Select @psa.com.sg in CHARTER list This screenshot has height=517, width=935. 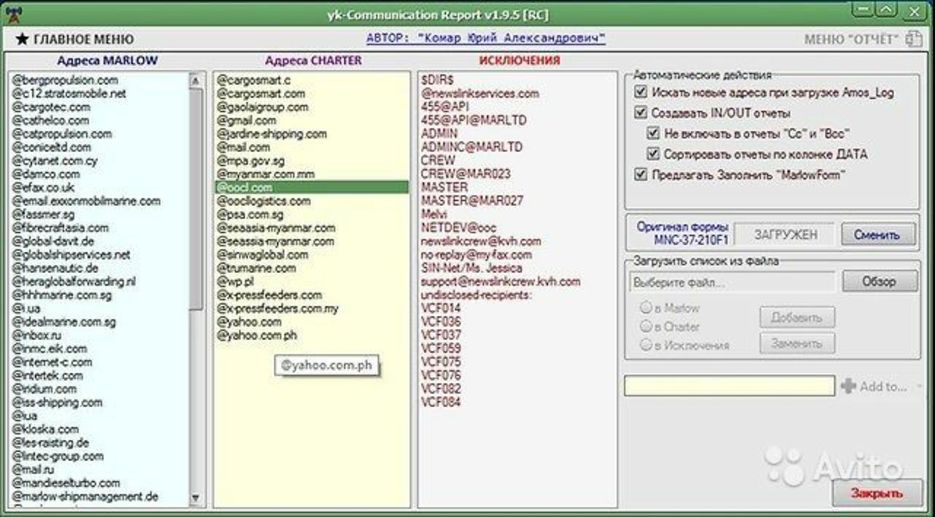pos(249,215)
